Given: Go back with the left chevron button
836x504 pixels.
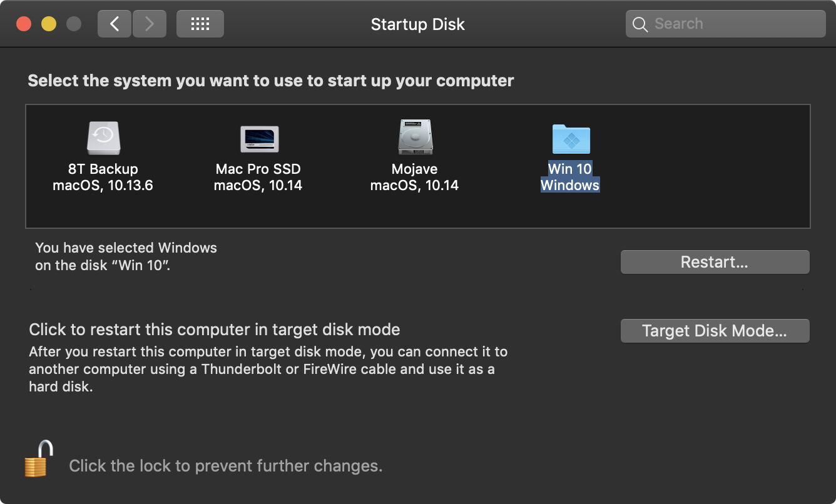Looking at the screenshot, I should (115, 24).
